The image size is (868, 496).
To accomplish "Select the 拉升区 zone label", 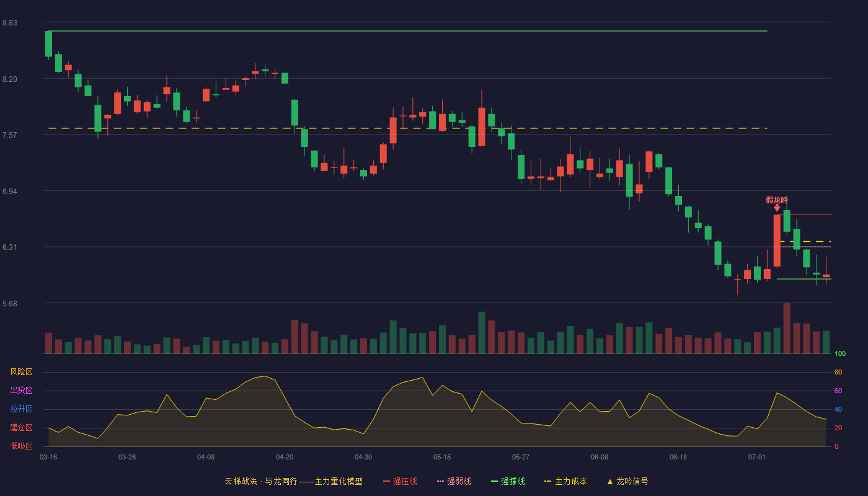I will point(22,409).
